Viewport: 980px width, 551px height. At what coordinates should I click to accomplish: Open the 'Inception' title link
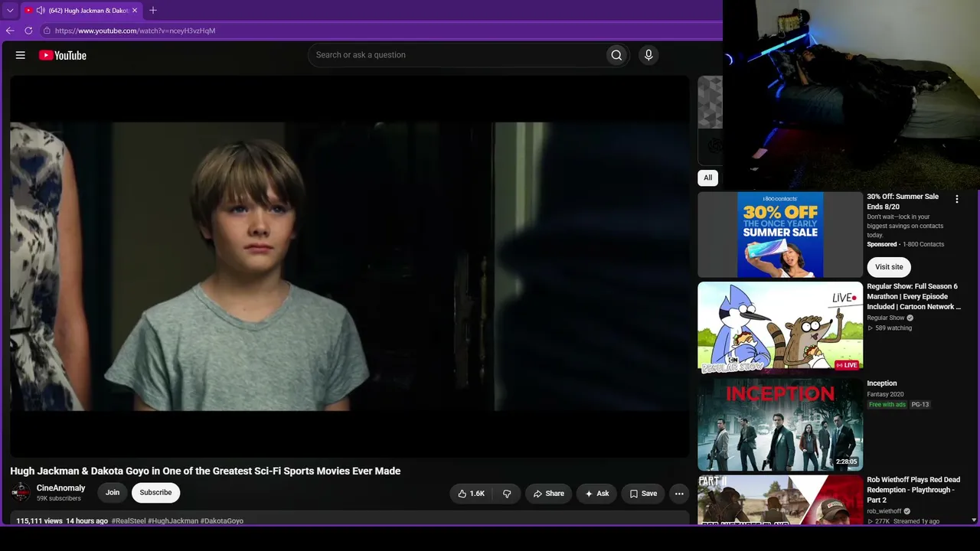pos(882,383)
